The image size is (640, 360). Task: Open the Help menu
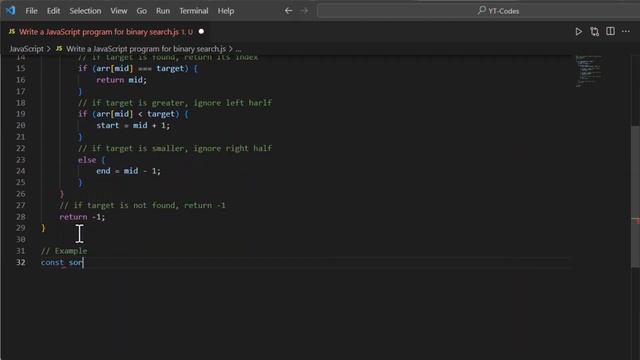point(226,11)
